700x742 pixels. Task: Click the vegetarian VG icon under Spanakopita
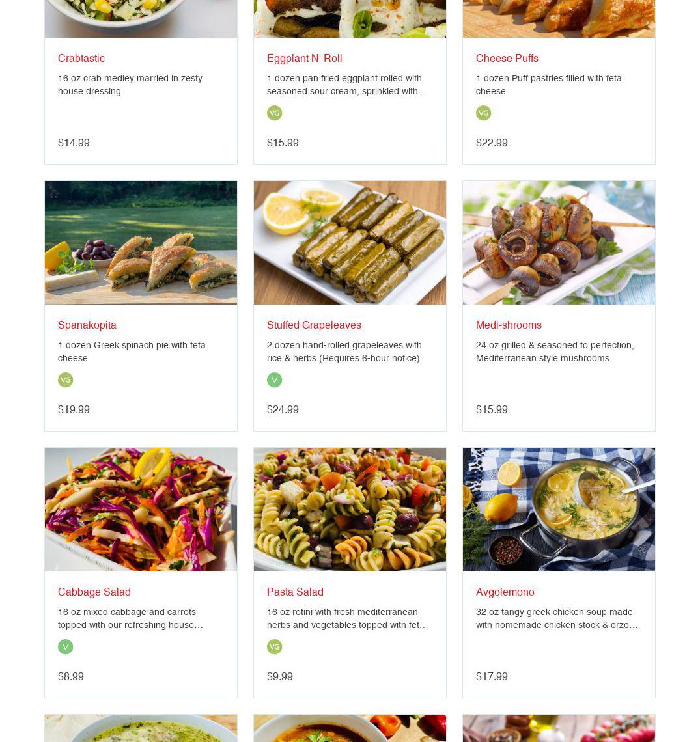tap(65, 380)
